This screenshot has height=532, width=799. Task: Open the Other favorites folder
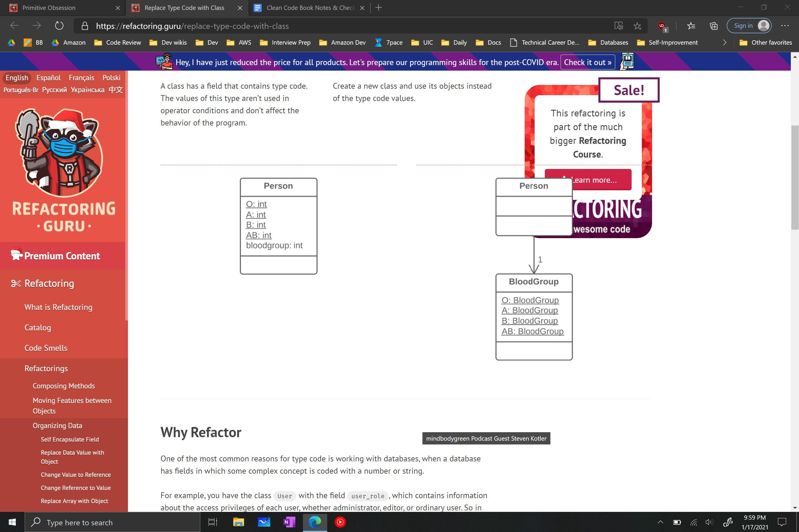[x=765, y=42]
